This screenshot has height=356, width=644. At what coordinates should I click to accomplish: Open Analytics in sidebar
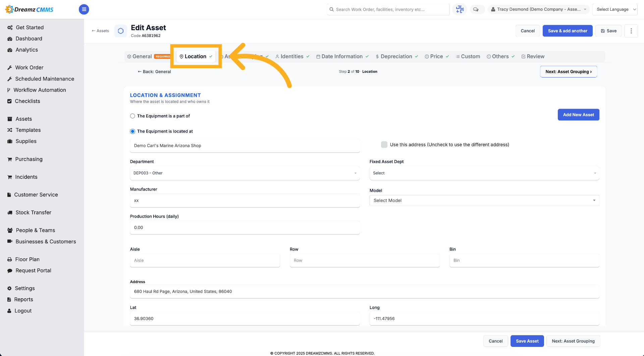[22, 50]
